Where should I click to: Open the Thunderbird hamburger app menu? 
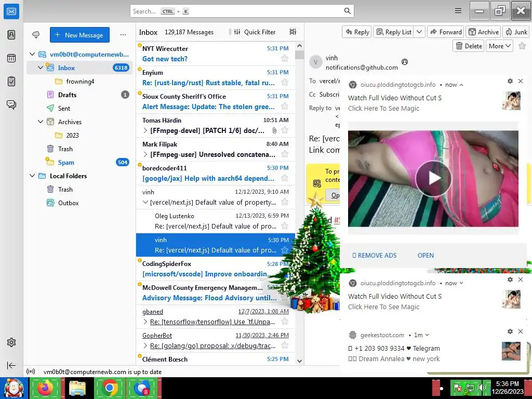click(x=458, y=11)
